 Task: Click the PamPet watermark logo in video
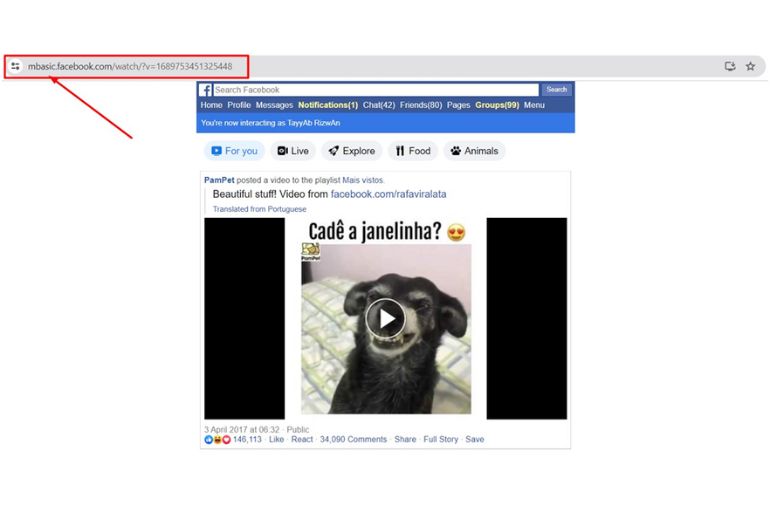310,252
